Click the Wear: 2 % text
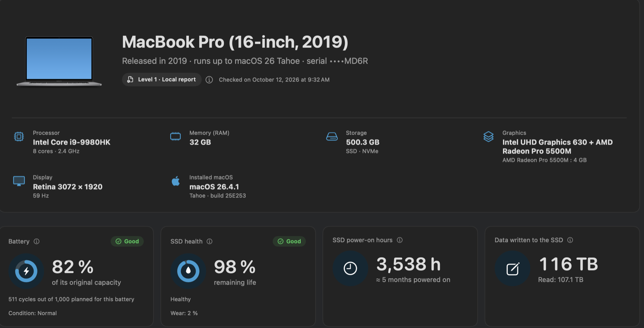 pyautogui.click(x=184, y=313)
